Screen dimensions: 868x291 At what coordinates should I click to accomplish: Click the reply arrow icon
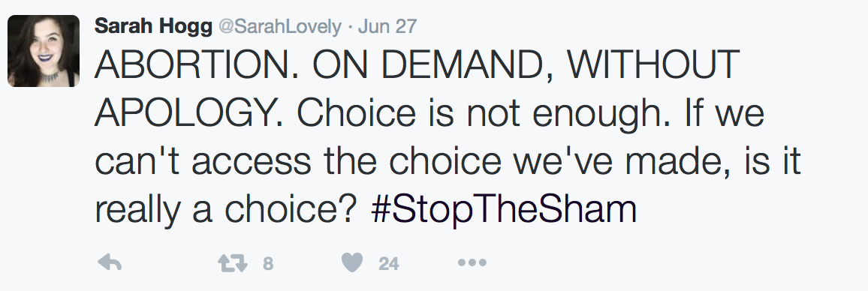tap(110, 262)
